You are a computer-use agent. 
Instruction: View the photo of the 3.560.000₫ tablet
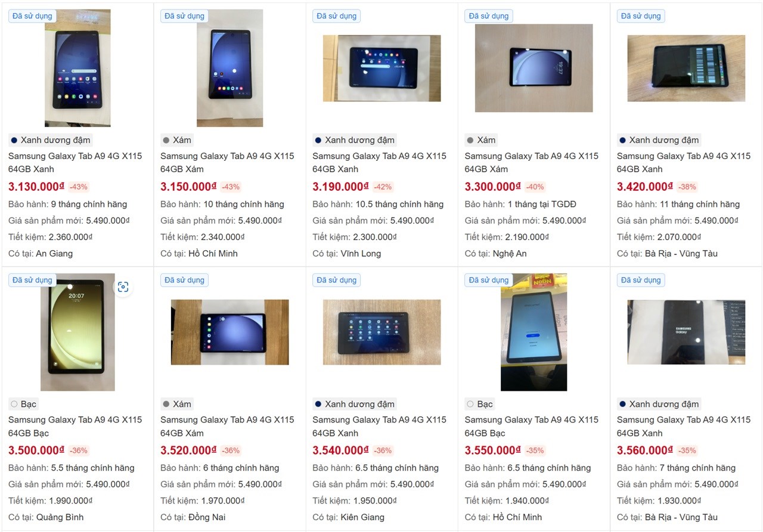pos(686,332)
